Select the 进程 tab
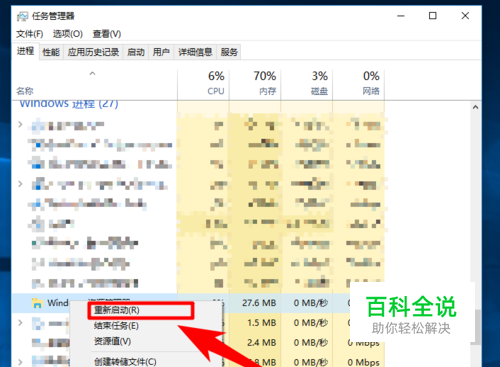The height and width of the screenshot is (367, 500). tap(26, 51)
